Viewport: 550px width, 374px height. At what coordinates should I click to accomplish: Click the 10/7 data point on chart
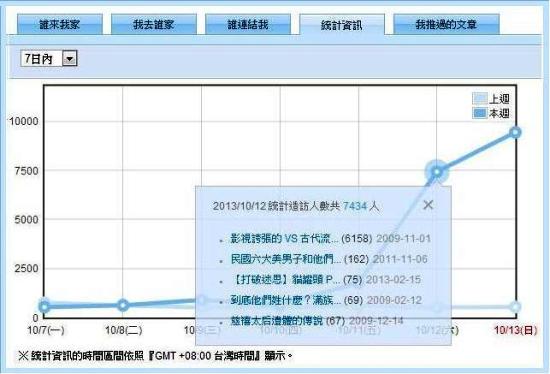click(x=44, y=307)
